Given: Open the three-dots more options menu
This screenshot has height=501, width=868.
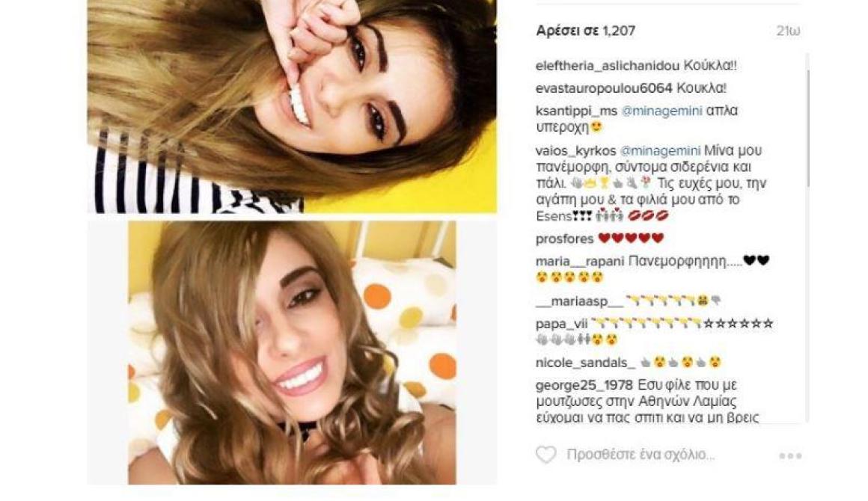Looking at the screenshot, I should [790, 455].
